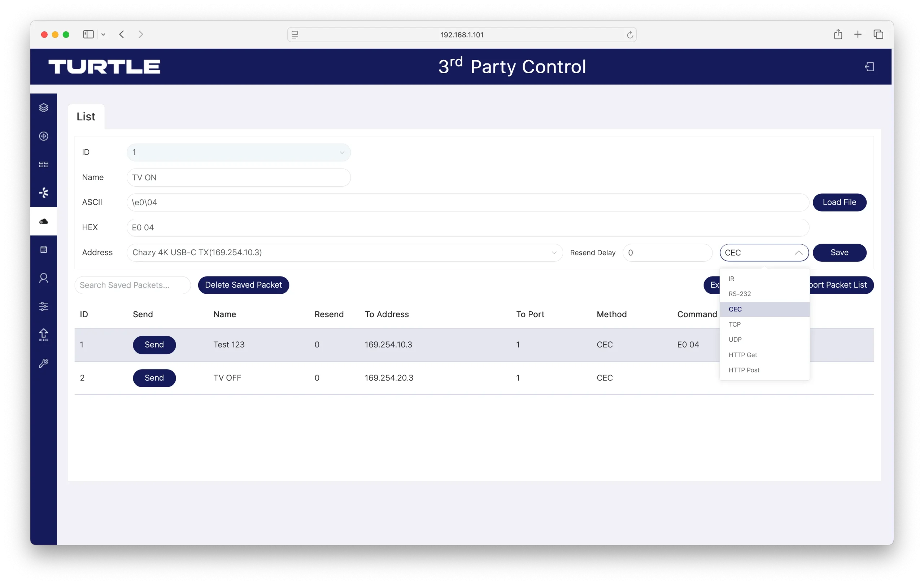Click Delete Saved Packet button
This screenshot has width=924, height=585.
tap(243, 285)
